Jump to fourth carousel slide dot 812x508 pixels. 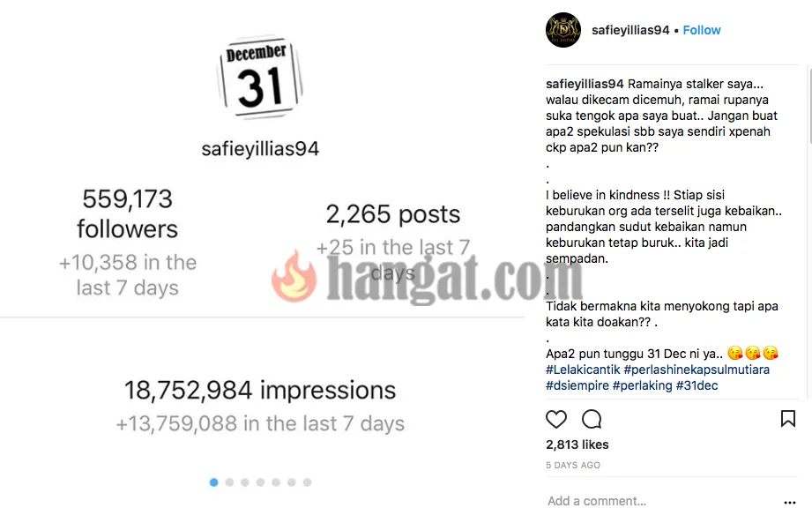(260, 482)
